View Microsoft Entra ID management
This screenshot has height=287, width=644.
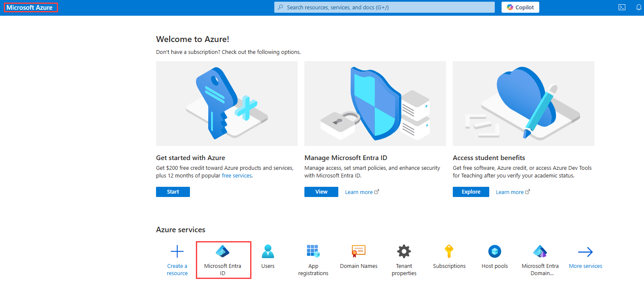[x=321, y=191]
